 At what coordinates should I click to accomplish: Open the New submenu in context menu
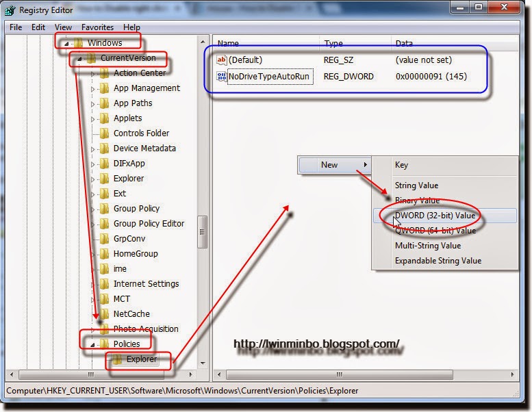pyautogui.click(x=334, y=165)
